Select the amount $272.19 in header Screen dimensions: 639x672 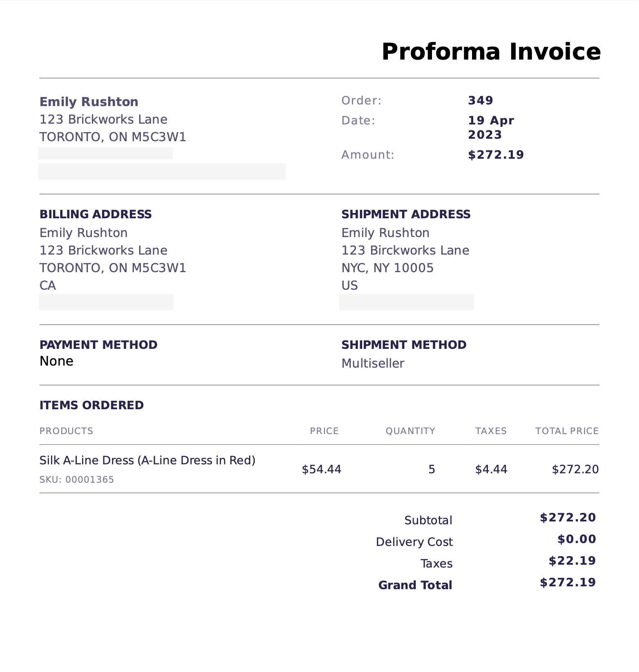click(496, 155)
